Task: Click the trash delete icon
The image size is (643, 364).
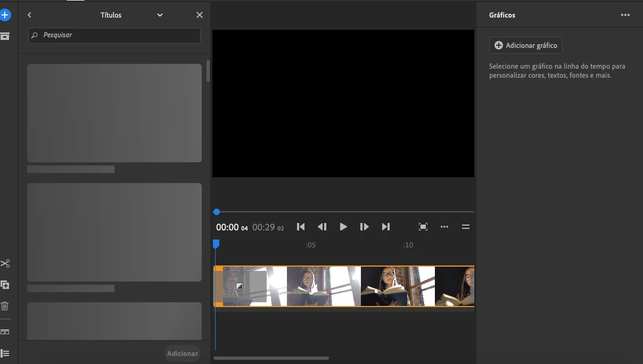Action: point(5,306)
